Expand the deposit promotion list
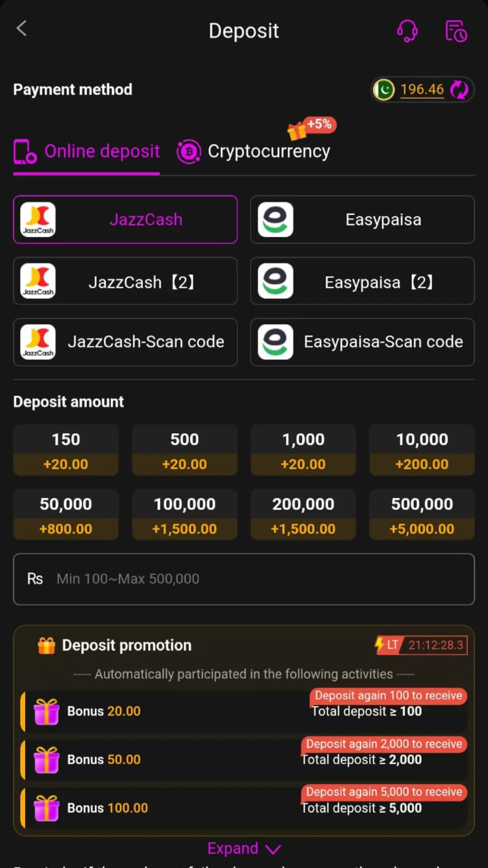 [x=244, y=849]
